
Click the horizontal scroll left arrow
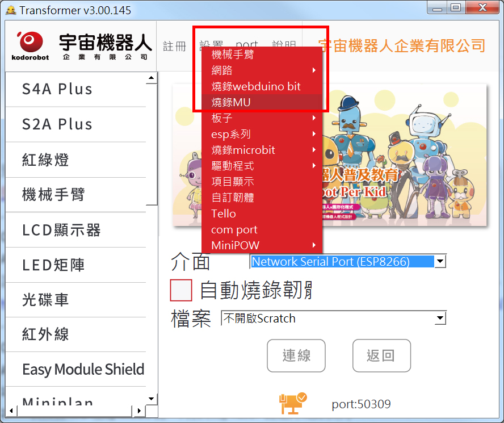[x=11, y=411]
